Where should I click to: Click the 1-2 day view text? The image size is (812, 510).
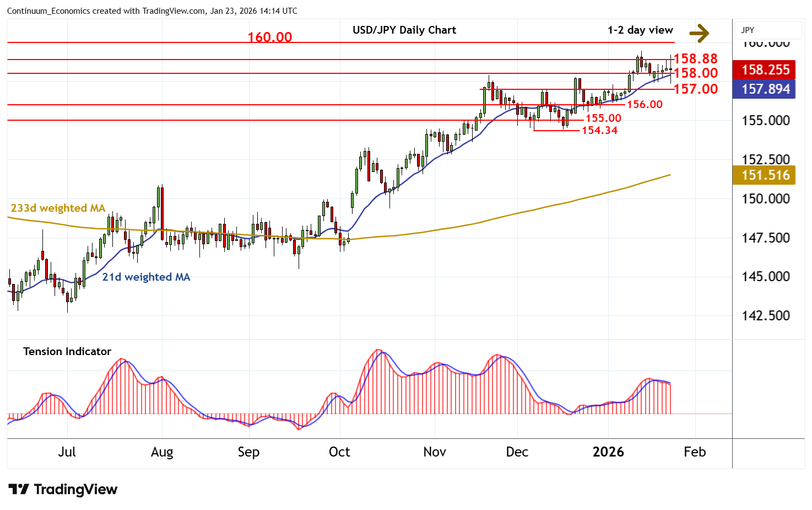tap(640, 30)
